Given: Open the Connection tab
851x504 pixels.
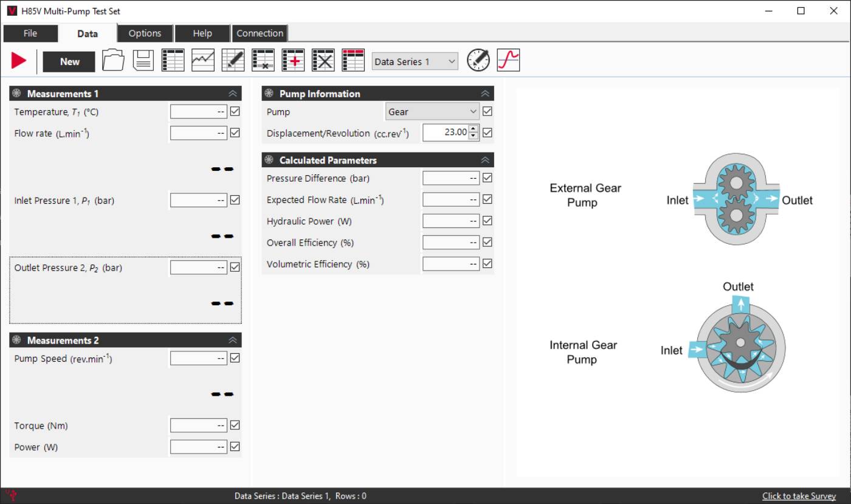Looking at the screenshot, I should [x=260, y=33].
